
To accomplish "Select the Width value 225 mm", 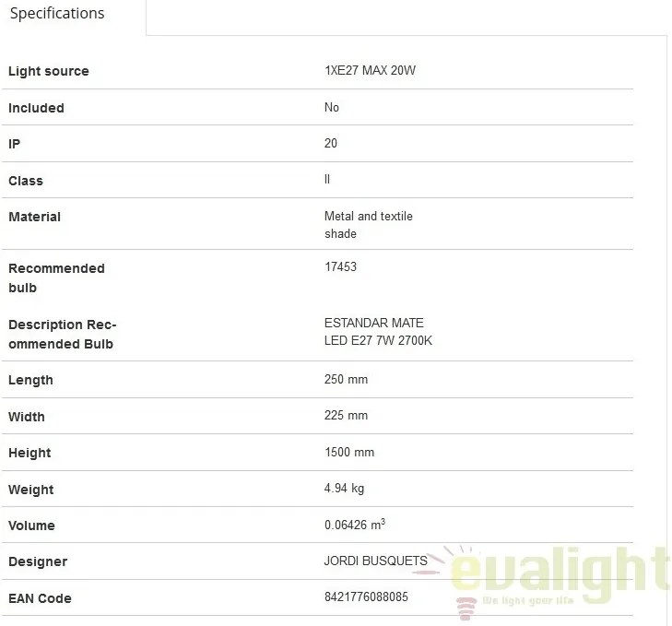I will coord(346,415).
